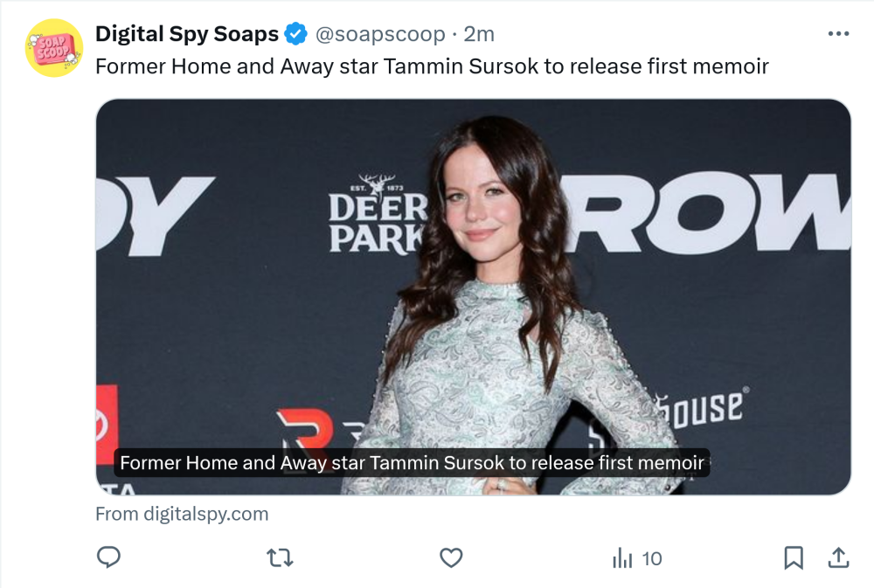This screenshot has height=588, width=874.
Task: Click the blue verified badge
Action: click(296, 34)
